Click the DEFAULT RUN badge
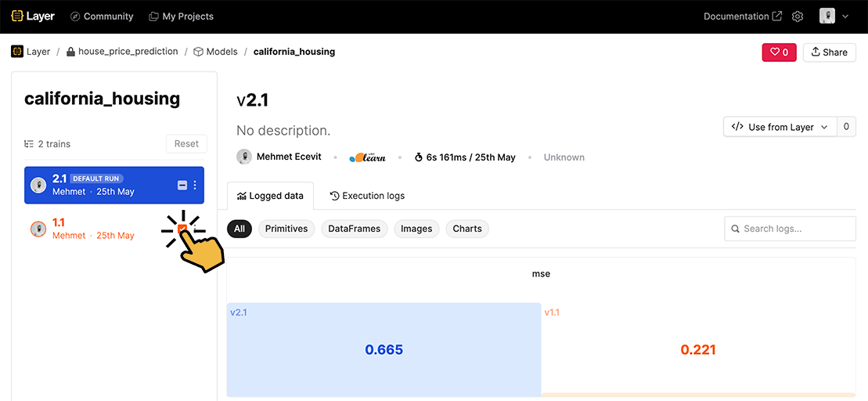Screen dimensions: 868x401 97,179
